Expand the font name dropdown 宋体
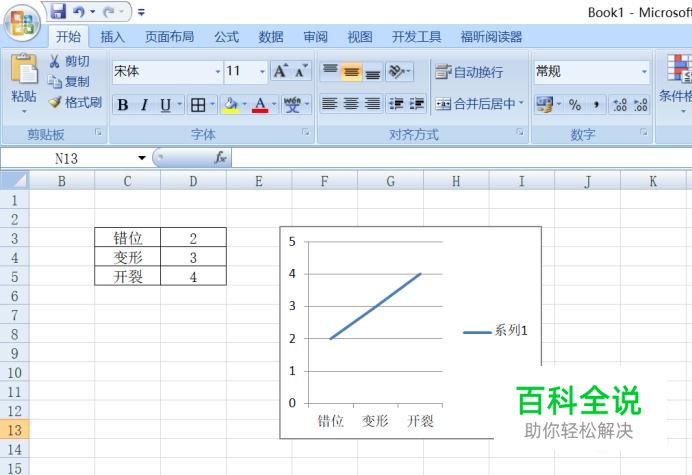 point(218,72)
